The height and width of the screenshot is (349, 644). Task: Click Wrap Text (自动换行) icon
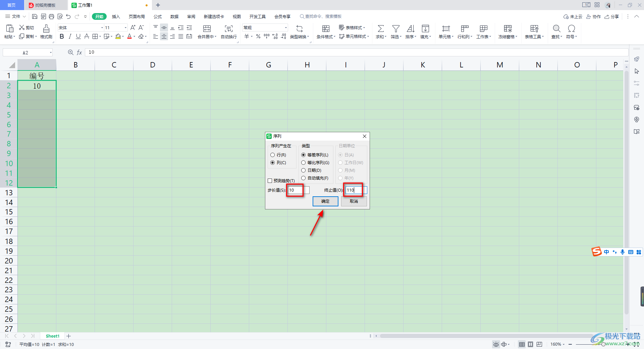229,29
